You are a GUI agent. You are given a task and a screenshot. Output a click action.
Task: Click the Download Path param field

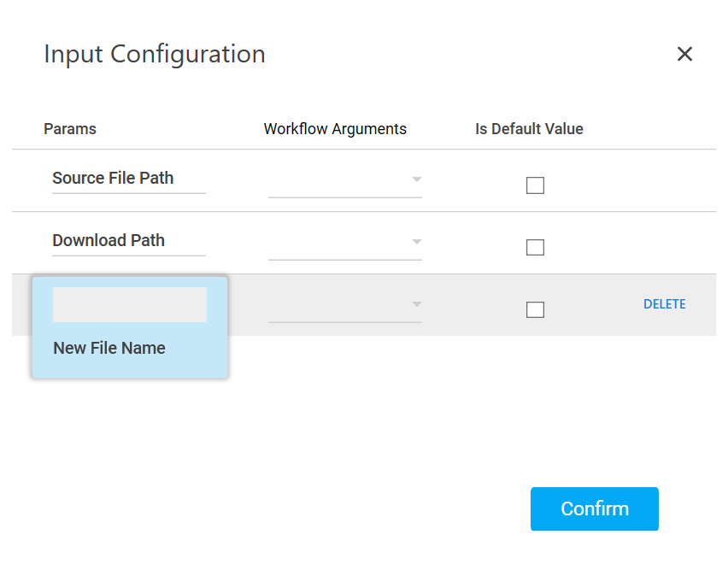[128, 241]
